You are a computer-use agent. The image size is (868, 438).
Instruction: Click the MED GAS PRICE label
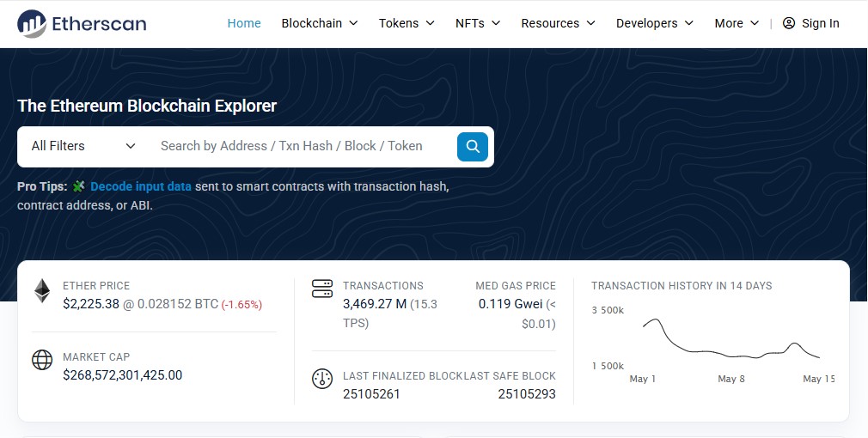point(516,286)
